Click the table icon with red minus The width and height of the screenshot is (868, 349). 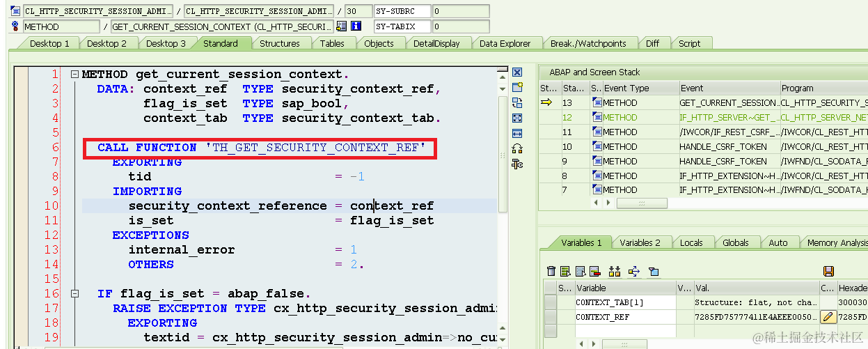pyautogui.click(x=594, y=271)
